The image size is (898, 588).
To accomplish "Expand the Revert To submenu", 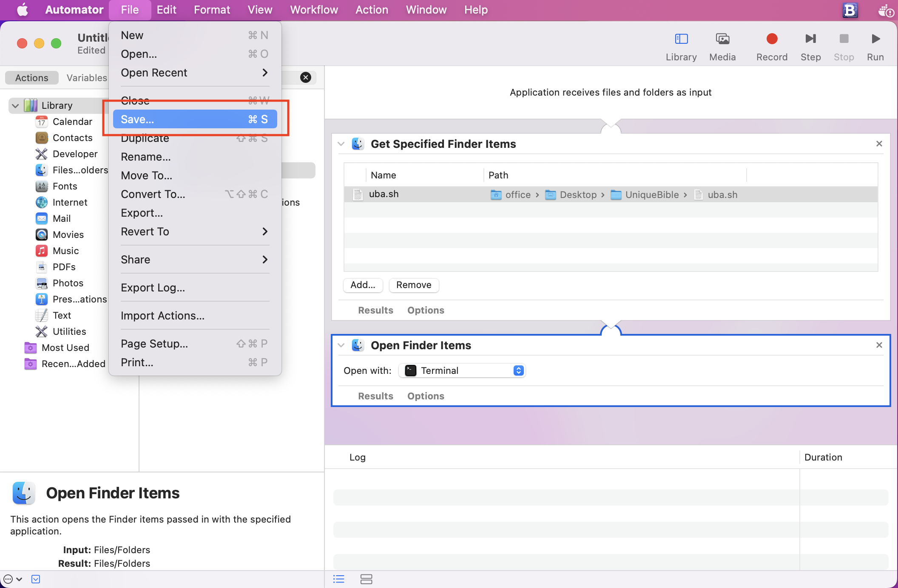I will (x=195, y=232).
